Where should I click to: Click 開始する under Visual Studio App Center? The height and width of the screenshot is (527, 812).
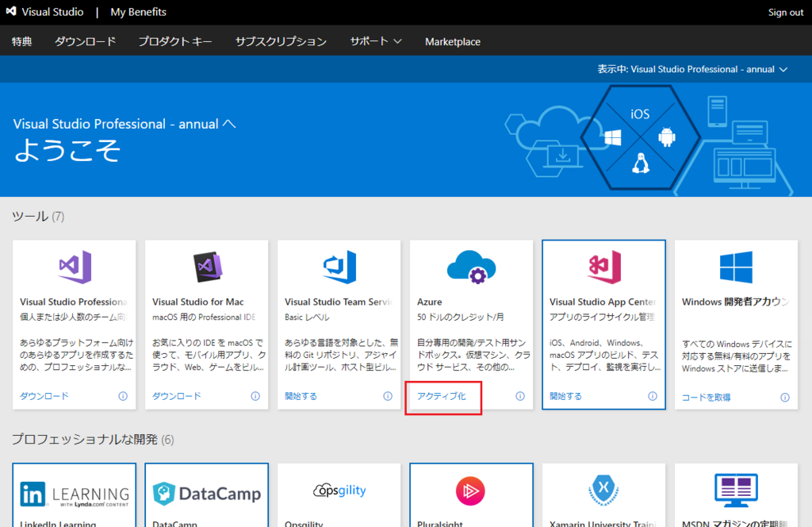pyautogui.click(x=565, y=396)
